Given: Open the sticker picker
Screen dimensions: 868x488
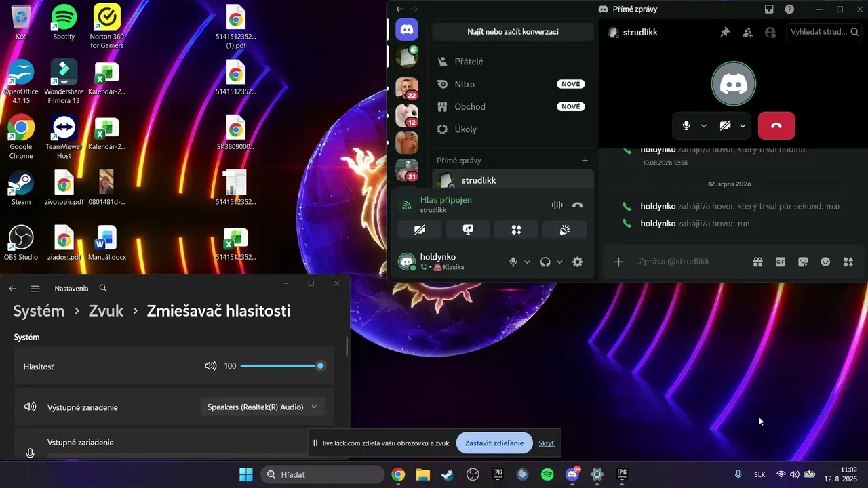Looking at the screenshot, I should point(803,262).
